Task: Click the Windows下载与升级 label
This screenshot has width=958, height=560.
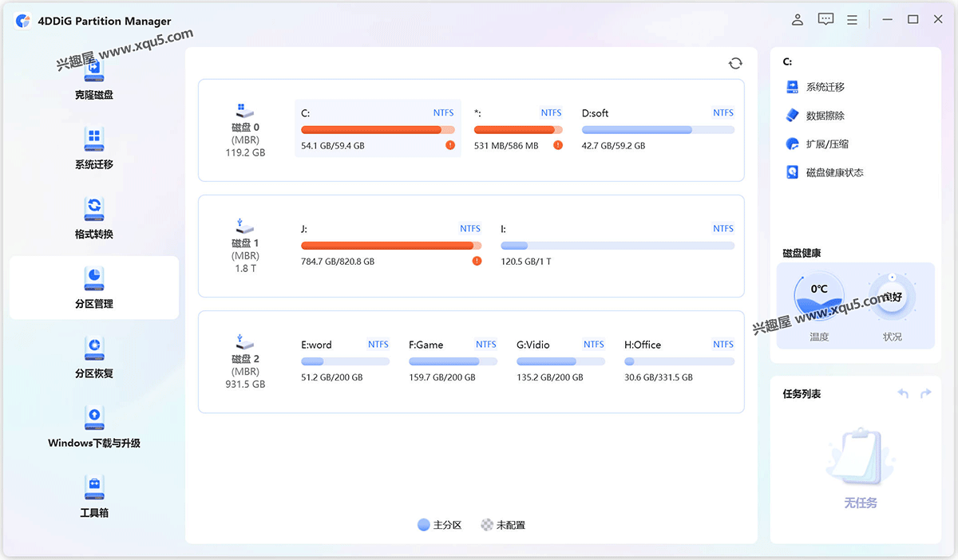Action: (x=94, y=443)
